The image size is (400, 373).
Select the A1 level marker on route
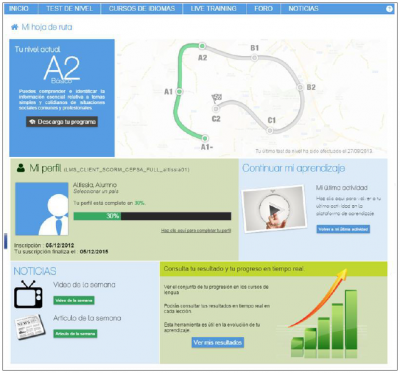point(179,91)
